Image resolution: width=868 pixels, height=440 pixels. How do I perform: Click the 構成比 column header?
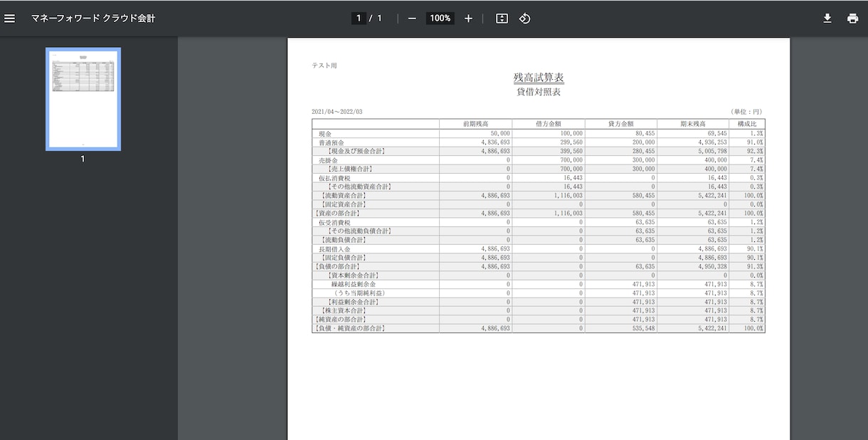click(x=747, y=124)
